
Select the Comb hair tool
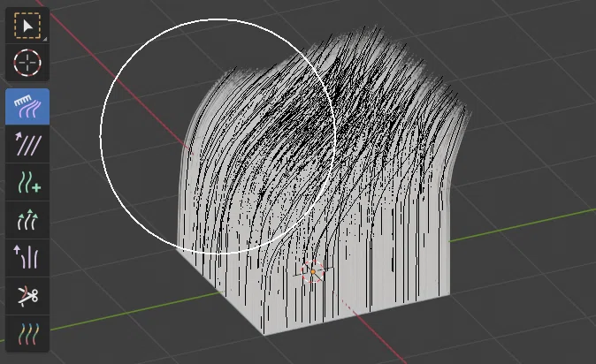click(x=27, y=107)
